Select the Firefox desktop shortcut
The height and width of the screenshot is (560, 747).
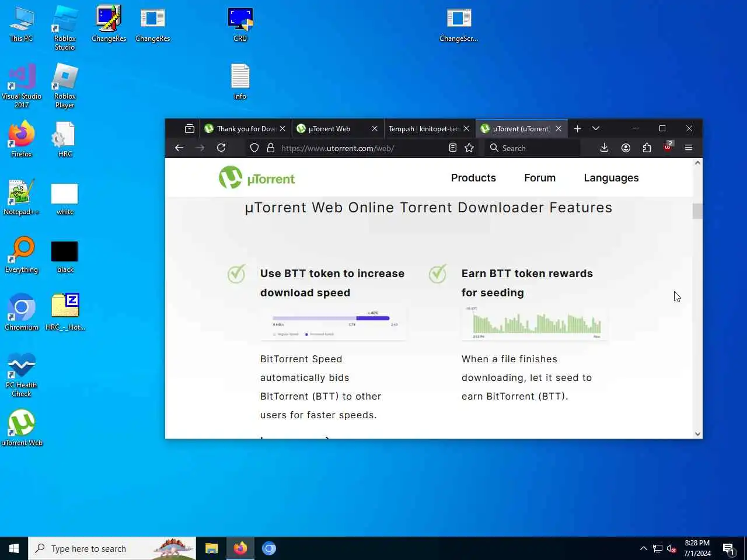(22, 139)
